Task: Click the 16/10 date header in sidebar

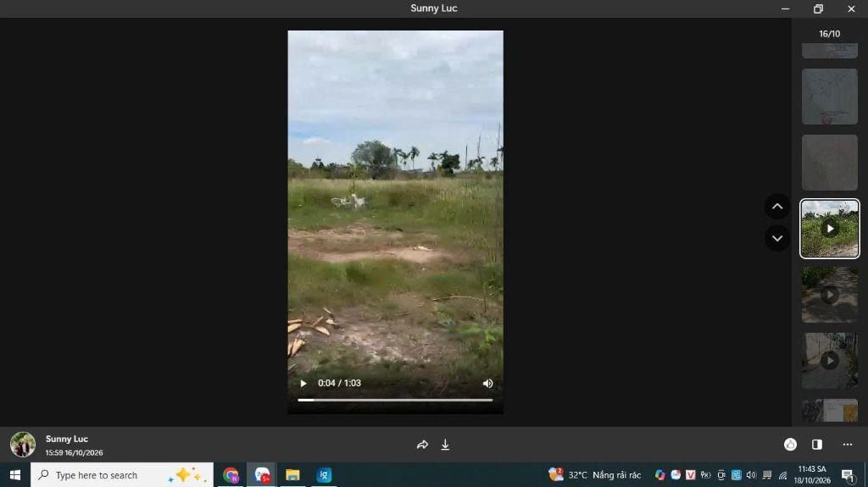Action: [x=829, y=34]
